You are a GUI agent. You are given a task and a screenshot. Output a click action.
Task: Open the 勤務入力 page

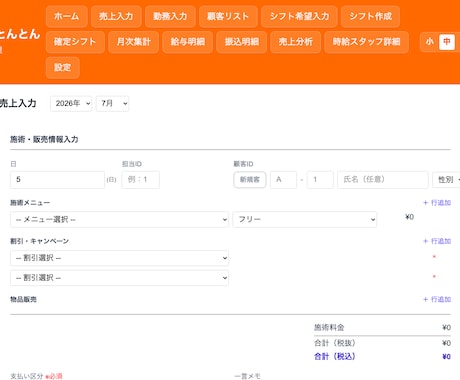170,16
